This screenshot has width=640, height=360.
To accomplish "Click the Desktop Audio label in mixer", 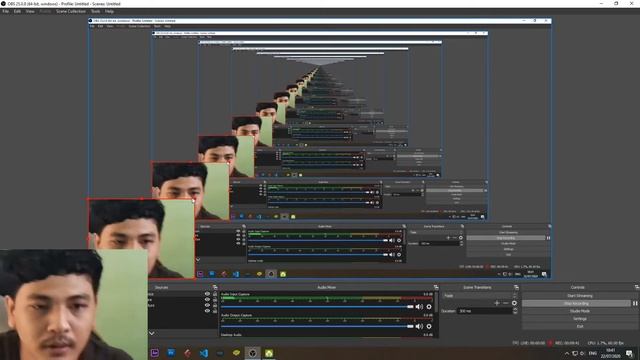I will [231, 335].
